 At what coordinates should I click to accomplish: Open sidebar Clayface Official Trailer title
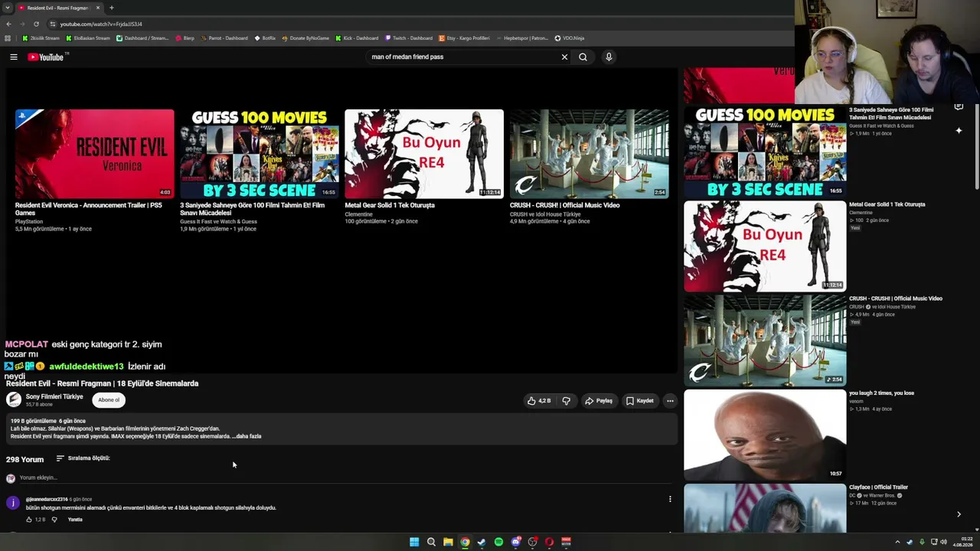click(x=878, y=487)
